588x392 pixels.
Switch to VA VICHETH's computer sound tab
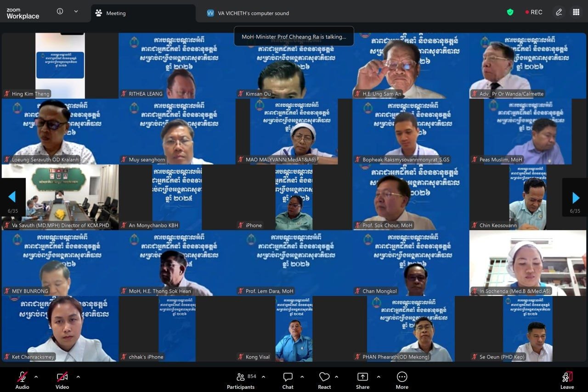coord(248,13)
